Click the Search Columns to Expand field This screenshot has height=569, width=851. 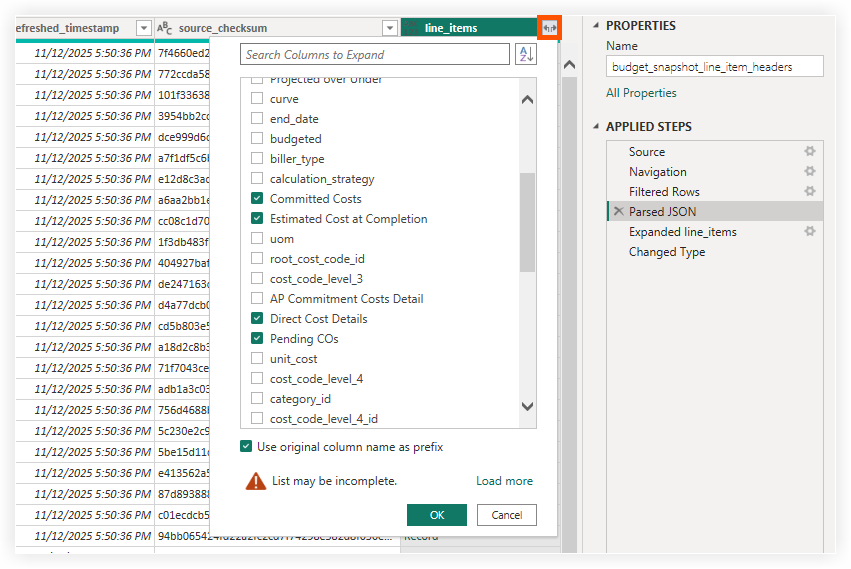pyautogui.click(x=374, y=54)
